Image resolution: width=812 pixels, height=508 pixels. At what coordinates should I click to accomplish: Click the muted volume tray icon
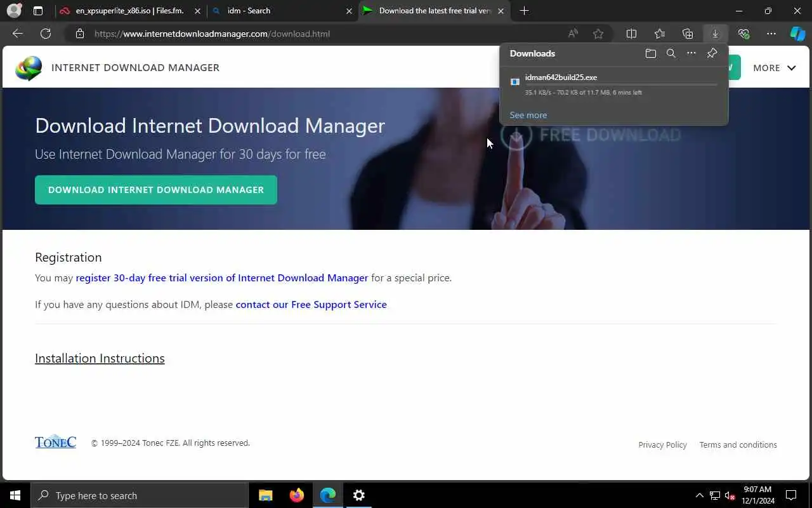[x=730, y=495]
